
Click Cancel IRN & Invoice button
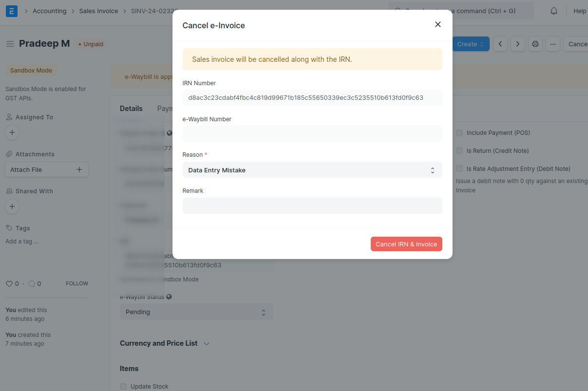406,244
